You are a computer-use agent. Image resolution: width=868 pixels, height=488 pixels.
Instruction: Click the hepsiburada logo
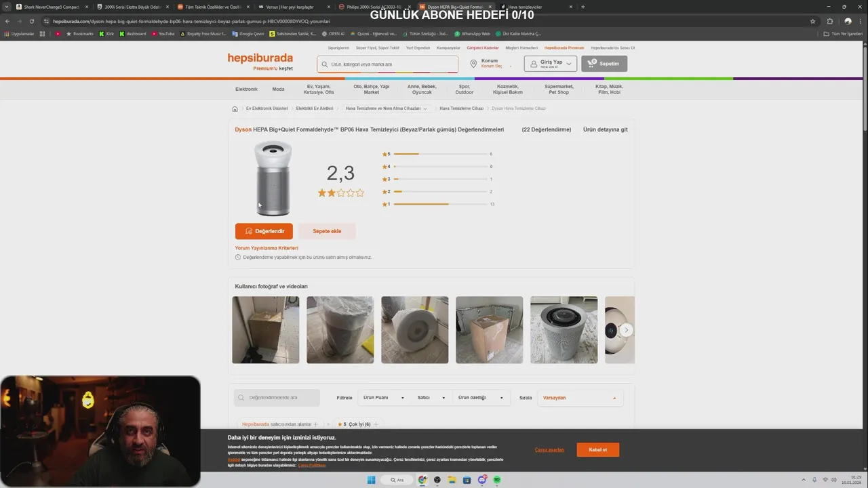point(260,58)
